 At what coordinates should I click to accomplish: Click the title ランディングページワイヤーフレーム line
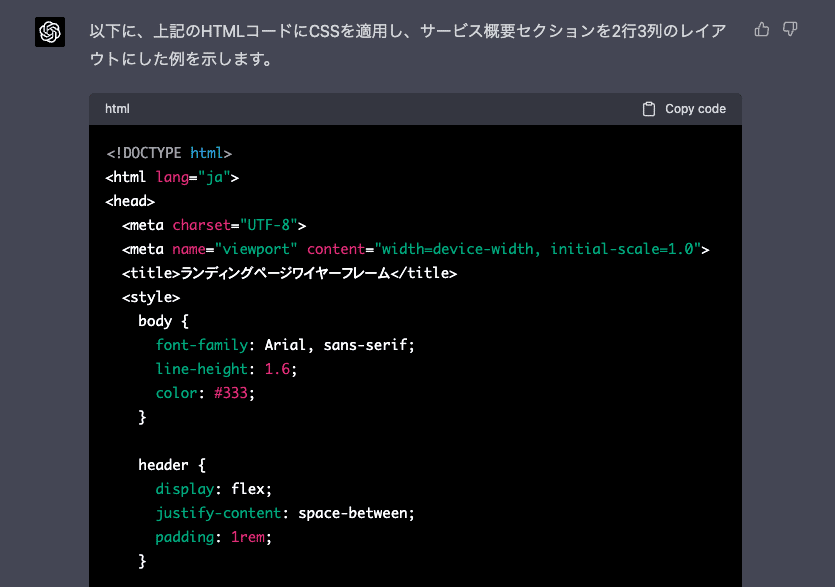tap(289, 273)
